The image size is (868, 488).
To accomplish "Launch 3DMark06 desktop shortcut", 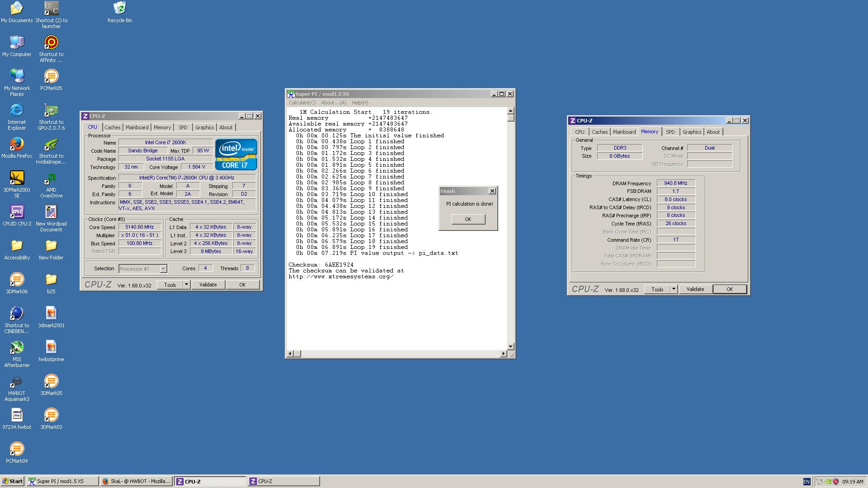I will click(17, 283).
